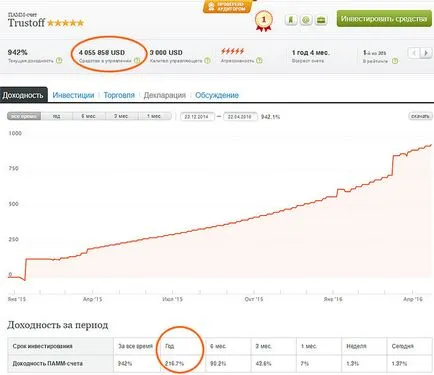
Task: Click help icon beside current yield label
Action: 59,61
